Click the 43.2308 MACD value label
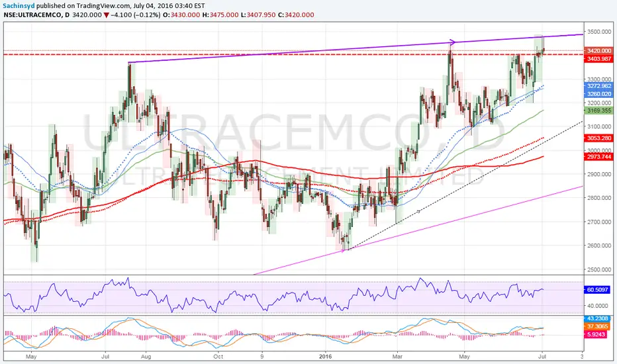 tap(597, 318)
